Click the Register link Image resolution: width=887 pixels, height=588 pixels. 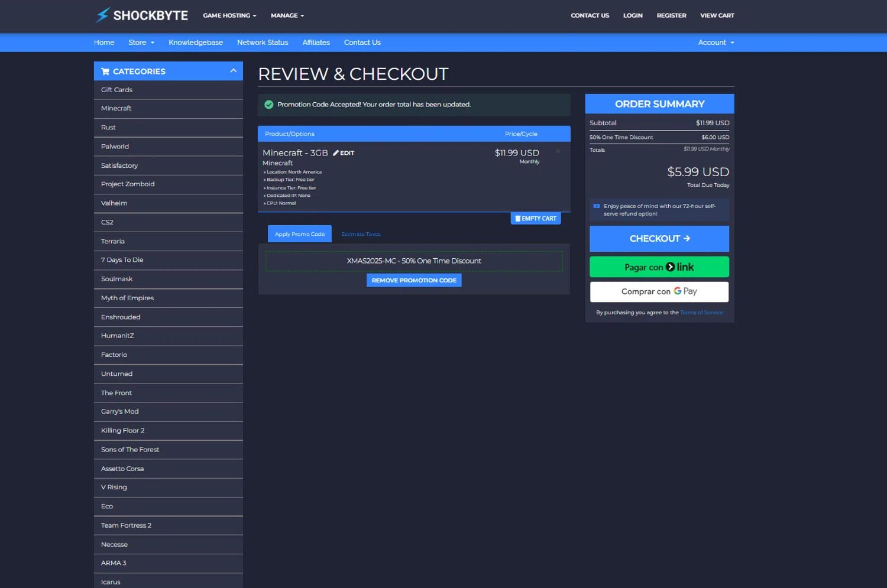(671, 15)
